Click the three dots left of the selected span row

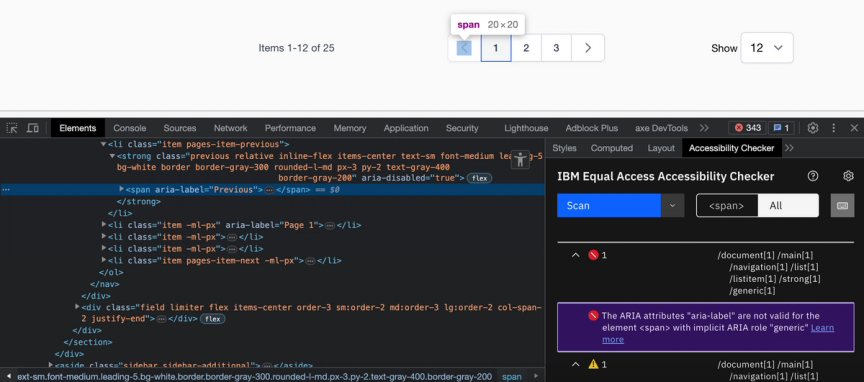pyautogui.click(x=6, y=190)
